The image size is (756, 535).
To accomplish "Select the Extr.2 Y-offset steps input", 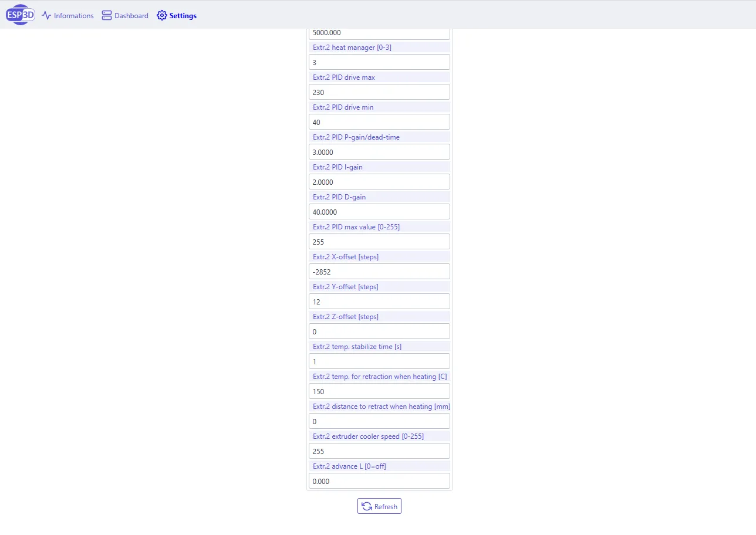I will tap(379, 302).
